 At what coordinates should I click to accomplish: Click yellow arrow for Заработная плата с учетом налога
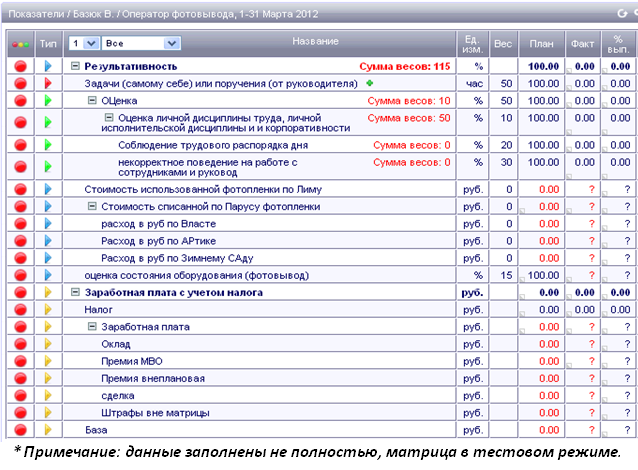48,292
